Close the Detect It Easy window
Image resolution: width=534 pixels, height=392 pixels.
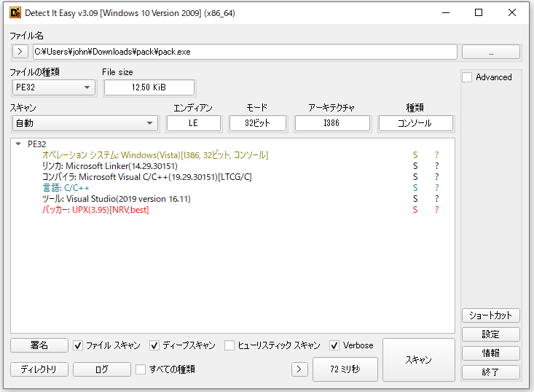[512, 13]
